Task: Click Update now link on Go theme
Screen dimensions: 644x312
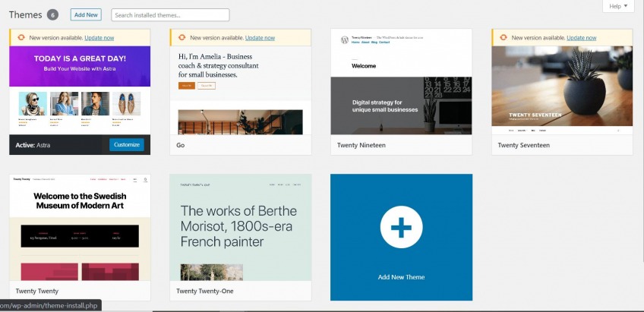Action: click(x=260, y=38)
